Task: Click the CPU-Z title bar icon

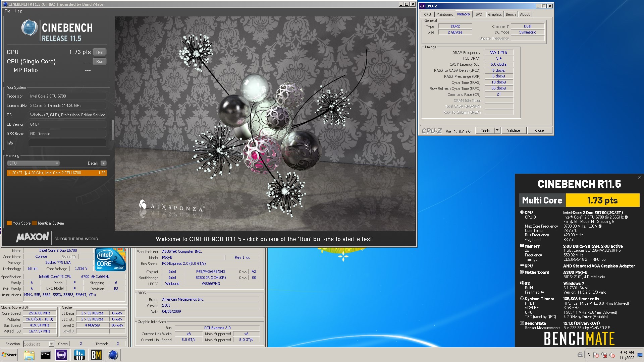Action: pos(422,6)
